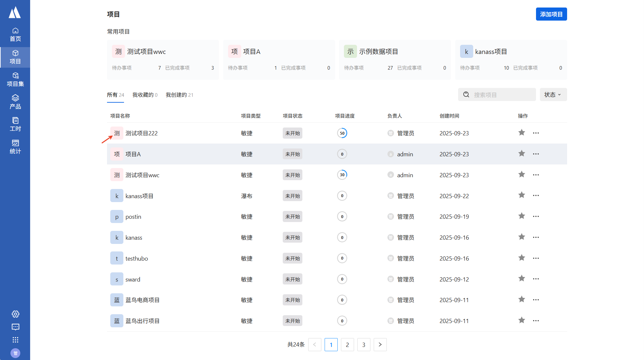Click the 项目名称 column header
Viewport: 644px width, 360px height.
click(120, 116)
